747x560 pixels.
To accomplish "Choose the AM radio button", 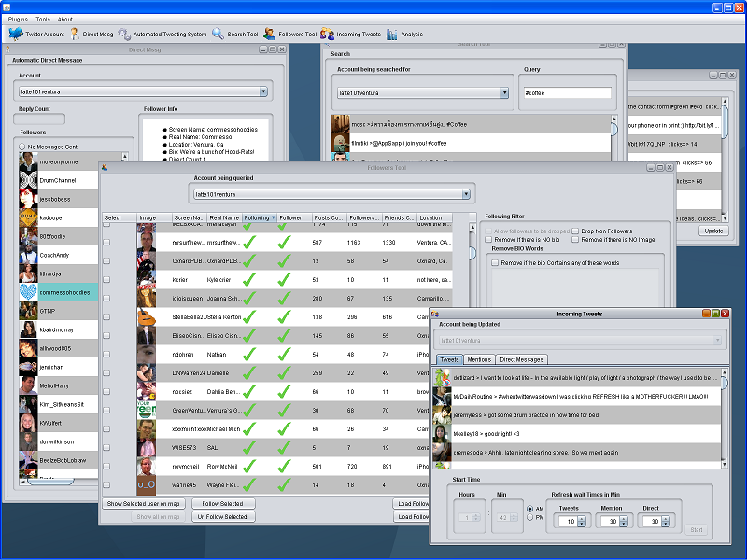I will [x=529, y=509].
